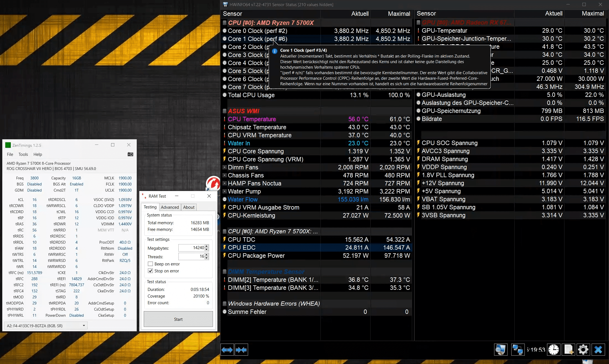Click the circle icon beside Water Flow
Screen dimensions: 609x364
pos(225,199)
